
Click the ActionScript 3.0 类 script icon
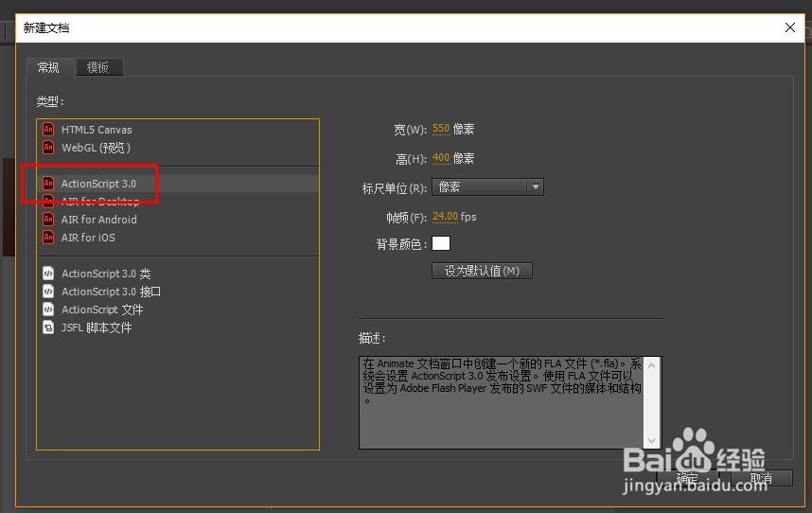tap(48, 273)
